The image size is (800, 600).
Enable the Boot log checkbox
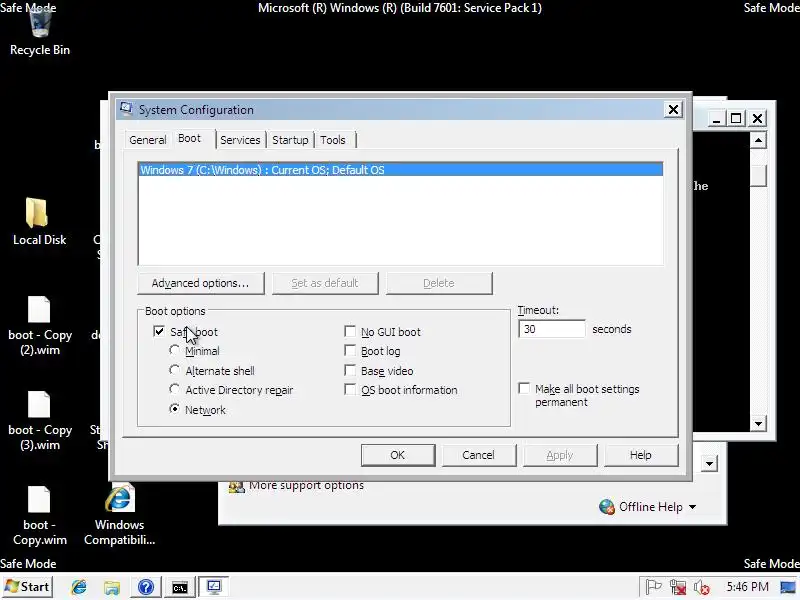click(x=350, y=351)
